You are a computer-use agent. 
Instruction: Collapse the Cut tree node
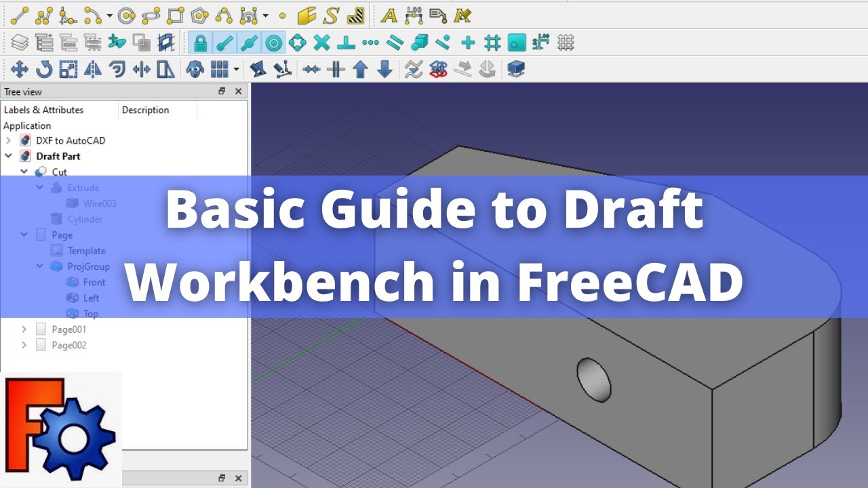24,171
